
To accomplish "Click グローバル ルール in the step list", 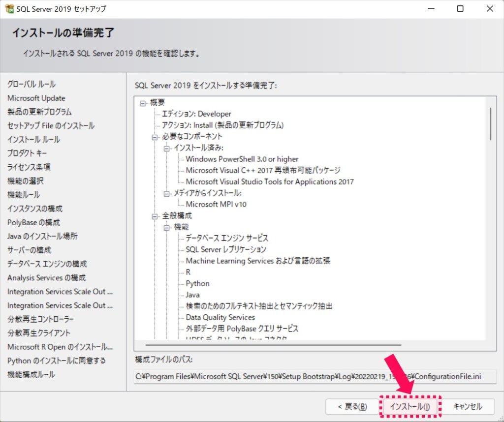I will coord(31,84).
